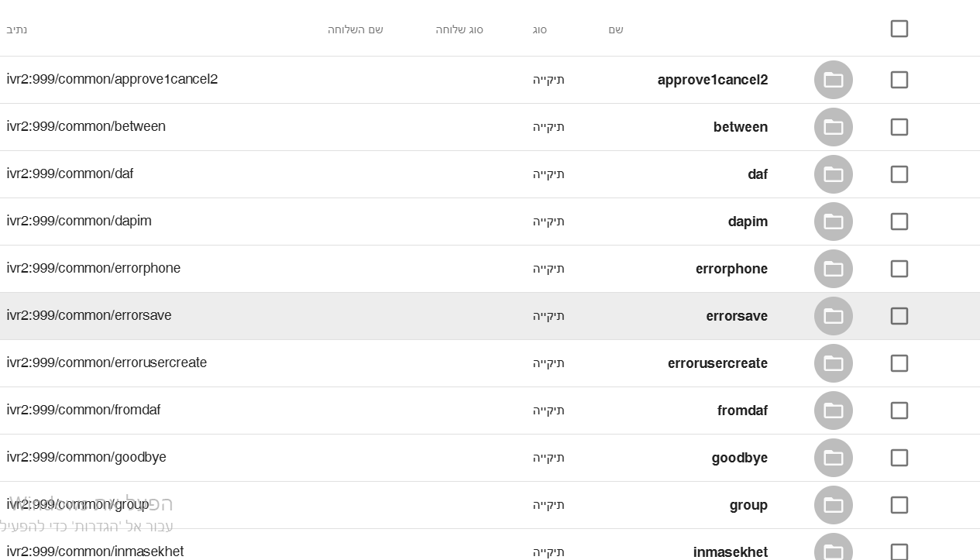
Task: Toggle the select-all checkbox in header
Action: 899,29
